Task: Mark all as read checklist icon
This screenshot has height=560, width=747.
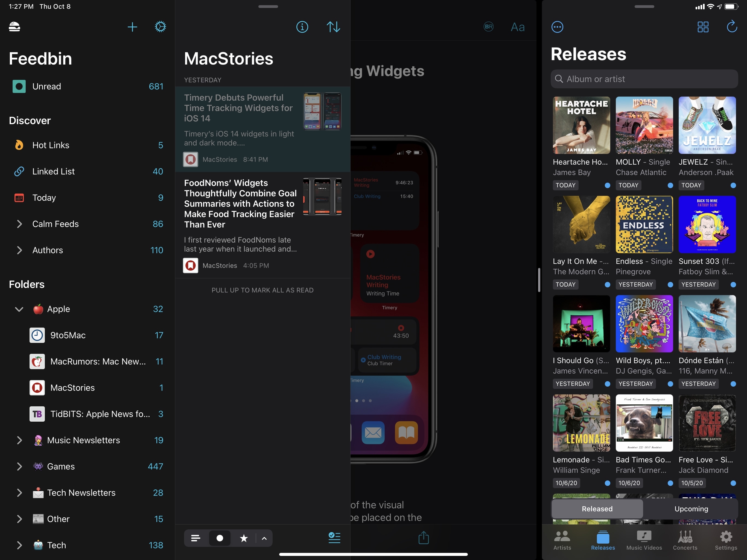Action: (334, 537)
